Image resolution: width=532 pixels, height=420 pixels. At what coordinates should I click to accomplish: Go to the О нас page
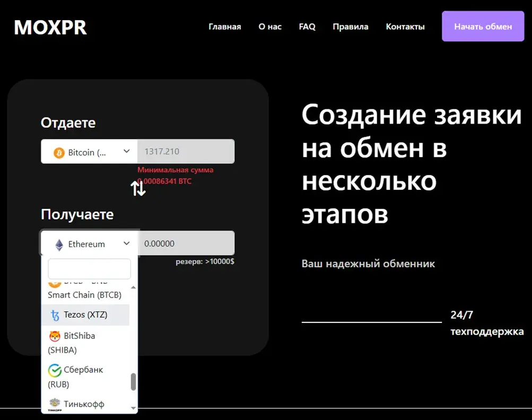[x=270, y=27]
